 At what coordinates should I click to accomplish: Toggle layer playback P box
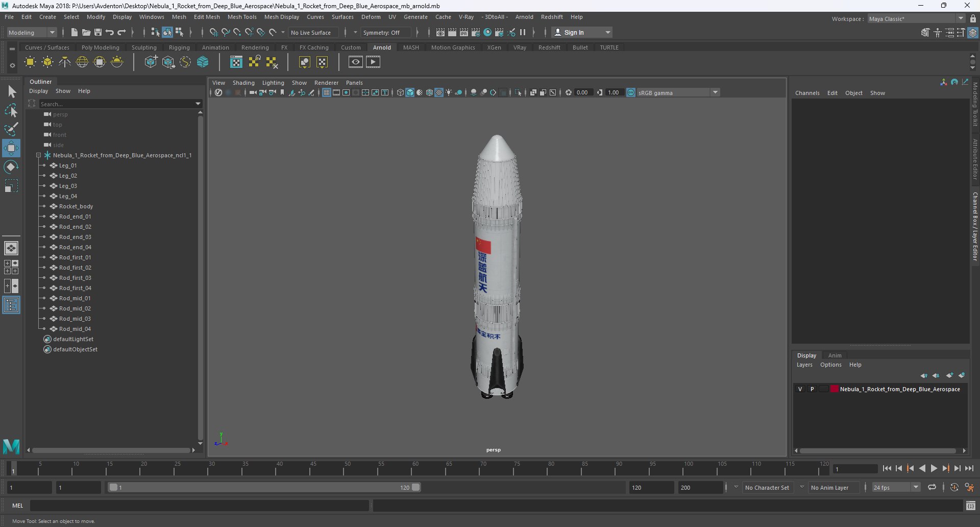pos(812,389)
